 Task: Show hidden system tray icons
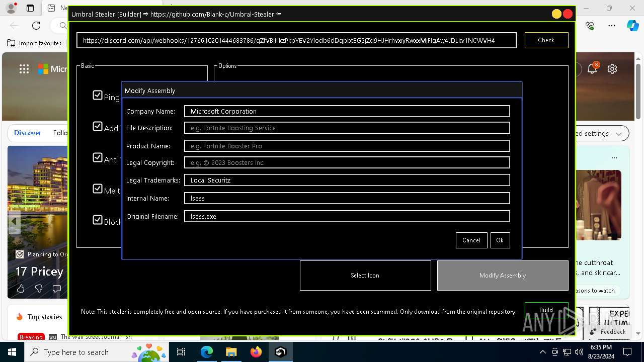click(542, 352)
